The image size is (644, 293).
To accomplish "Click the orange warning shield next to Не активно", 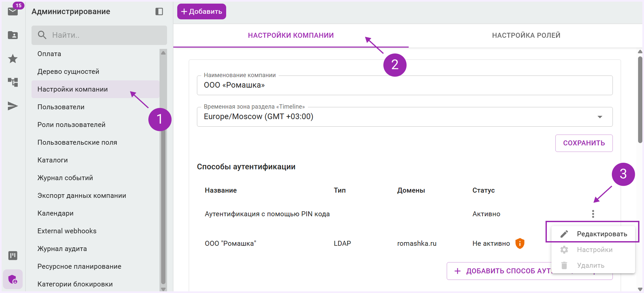I will tap(520, 243).
